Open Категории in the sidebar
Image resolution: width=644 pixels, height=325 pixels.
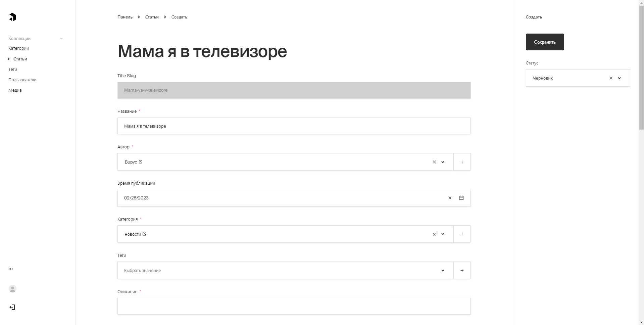tap(19, 48)
